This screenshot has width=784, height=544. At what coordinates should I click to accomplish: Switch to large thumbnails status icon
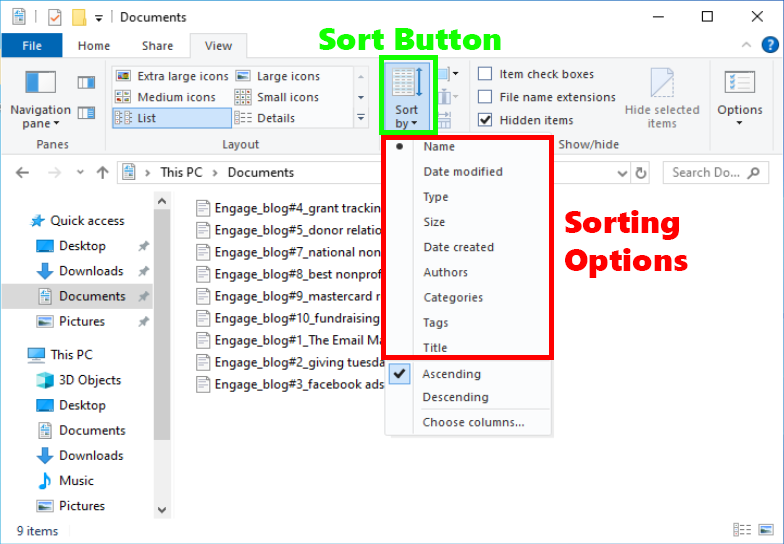[766, 530]
